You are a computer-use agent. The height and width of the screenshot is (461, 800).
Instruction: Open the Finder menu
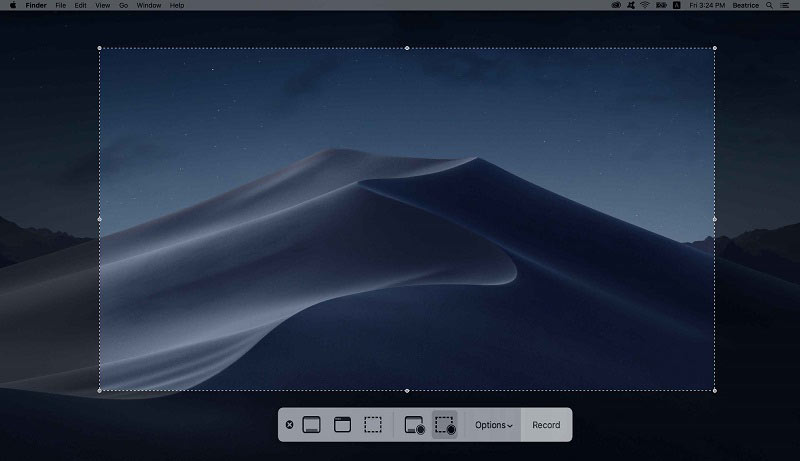point(36,5)
